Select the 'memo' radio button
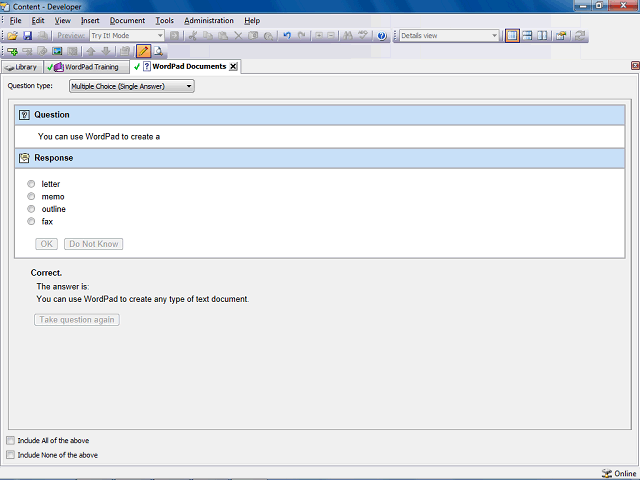The image size is (640, 480). pyautogui.click(x=31, y=196)
